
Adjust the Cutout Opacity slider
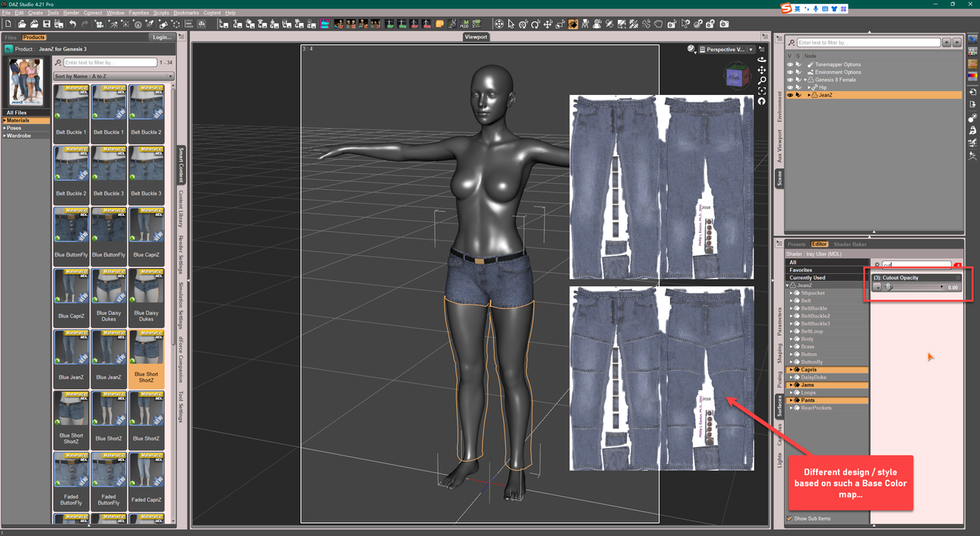pyautogui.click(x=888, y=287)
